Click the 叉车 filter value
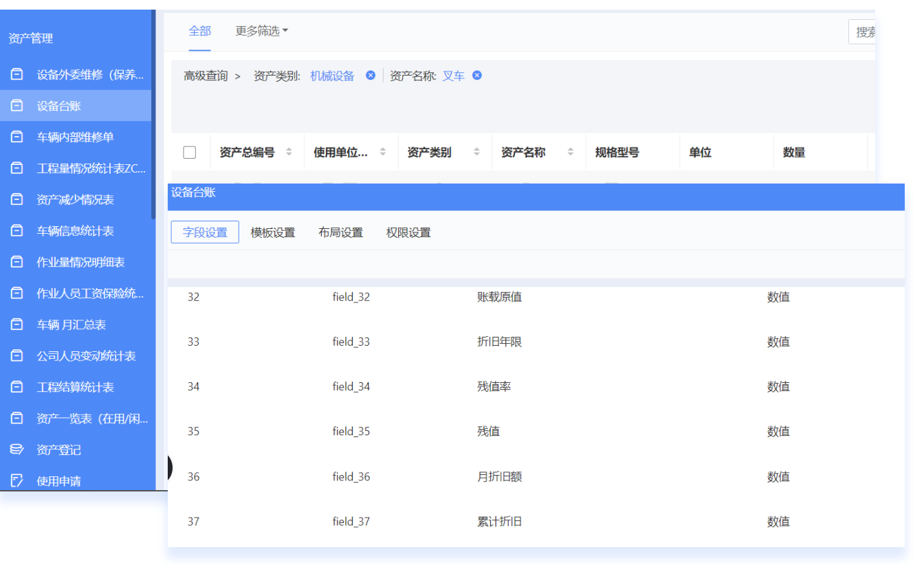 (453, 76)
